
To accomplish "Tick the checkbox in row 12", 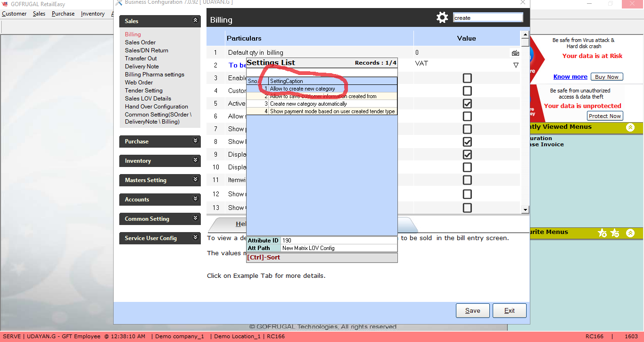I will tap(467, 194).
